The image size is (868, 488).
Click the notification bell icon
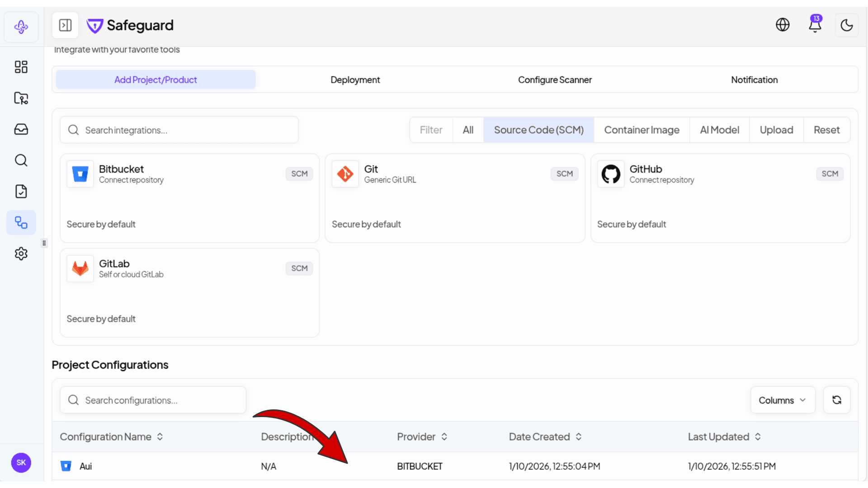[815, 25]
